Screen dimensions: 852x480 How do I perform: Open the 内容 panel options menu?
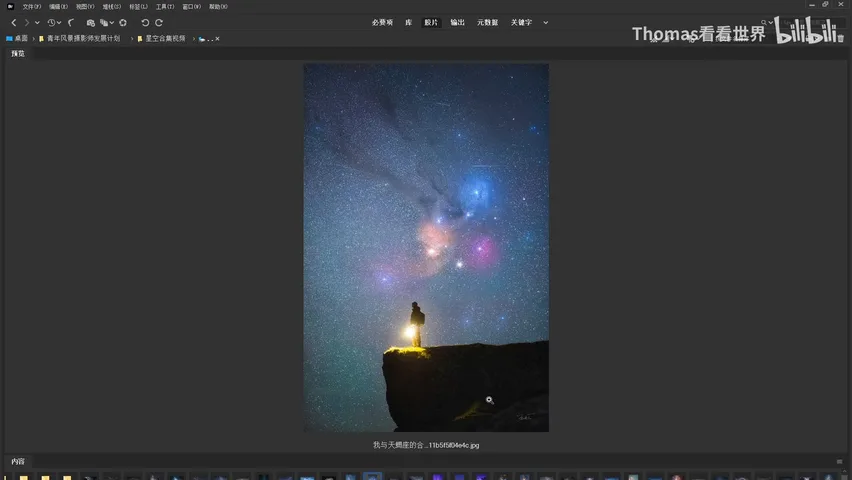click(839, 462)
